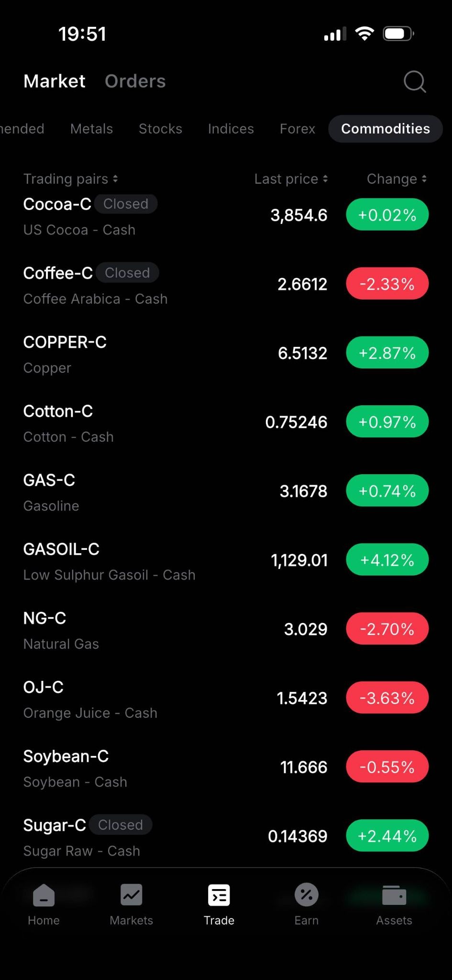Tap the Home icon in bottom bar

tap(44, 895)
